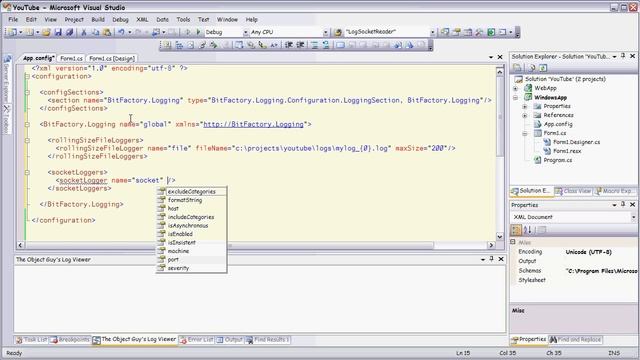Viewport: 640px width, 360px height.
Task: Click the green Start Page toolbar icon
Action: [491, 32]
